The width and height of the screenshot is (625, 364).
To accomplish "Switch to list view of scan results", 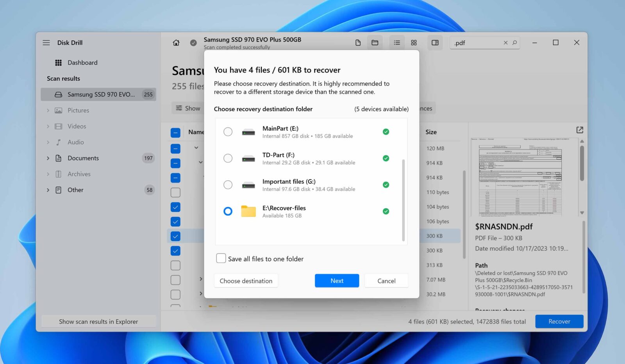I will point(396,43).
